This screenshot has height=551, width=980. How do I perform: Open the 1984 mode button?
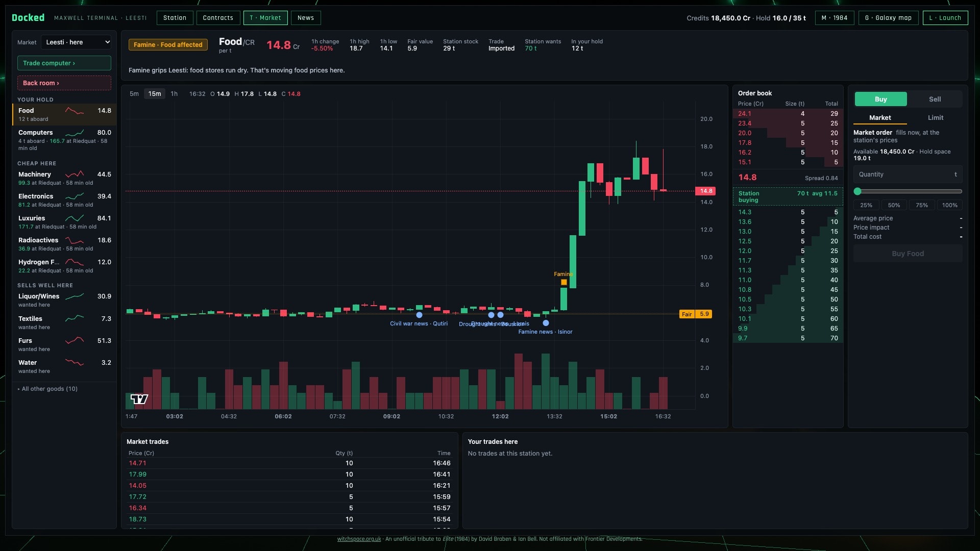[x=835, y=18]
